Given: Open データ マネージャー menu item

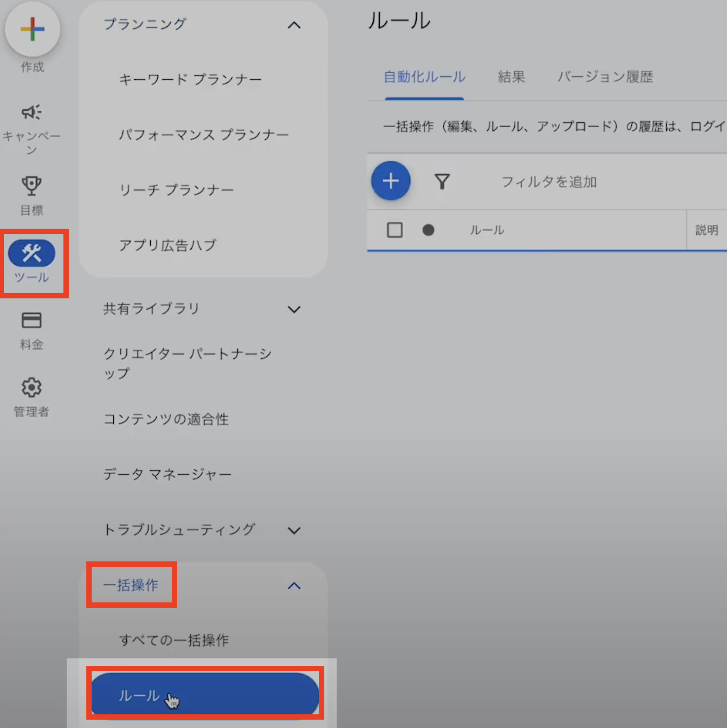Looking at the screenshot, I should point(167,475).
